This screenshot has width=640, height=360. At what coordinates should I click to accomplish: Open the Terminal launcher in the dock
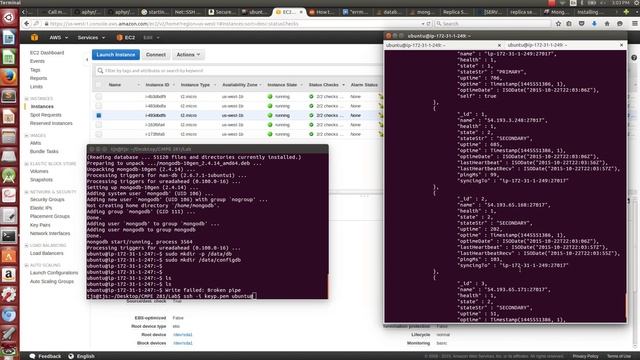[x=9, y=236]
